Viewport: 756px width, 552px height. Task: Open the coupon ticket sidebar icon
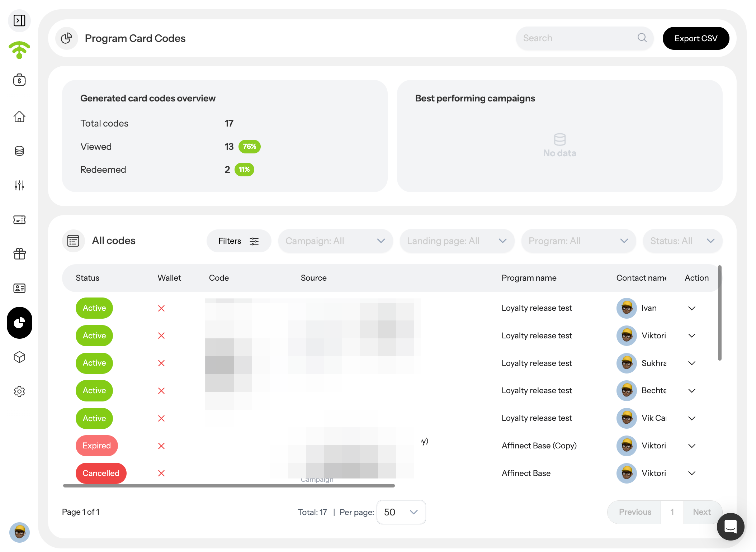tap(19, 220)
